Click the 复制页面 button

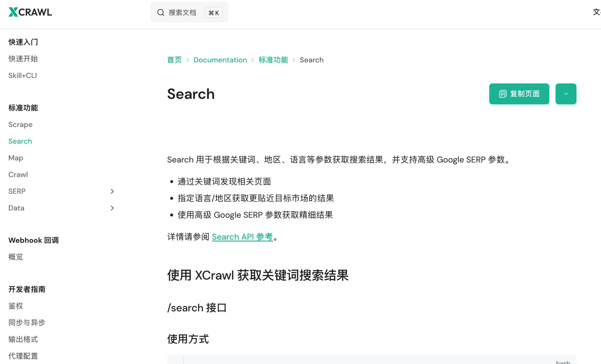click(x=519, y=94)
